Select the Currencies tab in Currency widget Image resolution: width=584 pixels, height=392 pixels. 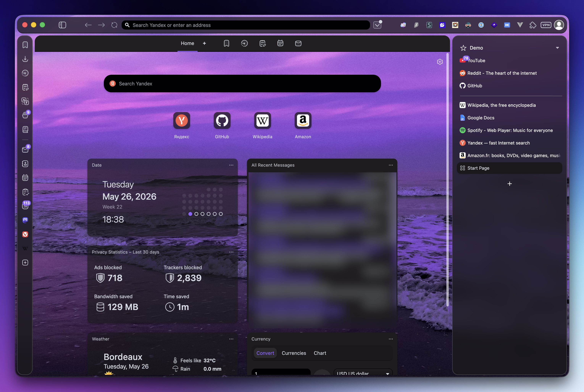294,353
